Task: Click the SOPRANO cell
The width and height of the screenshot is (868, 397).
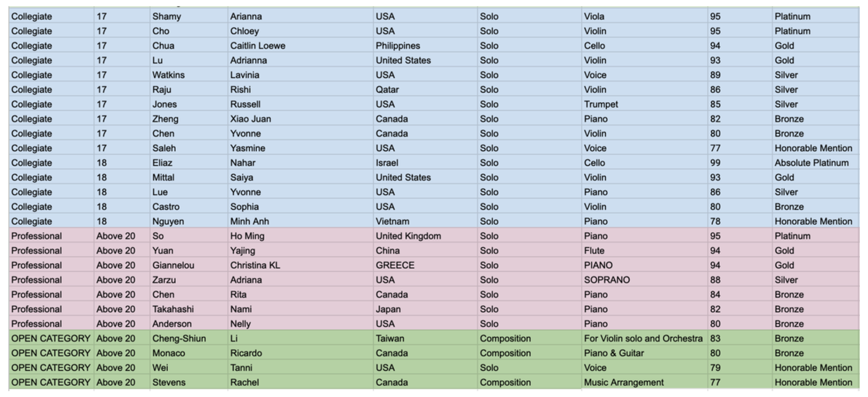Action: coord(606,280)
